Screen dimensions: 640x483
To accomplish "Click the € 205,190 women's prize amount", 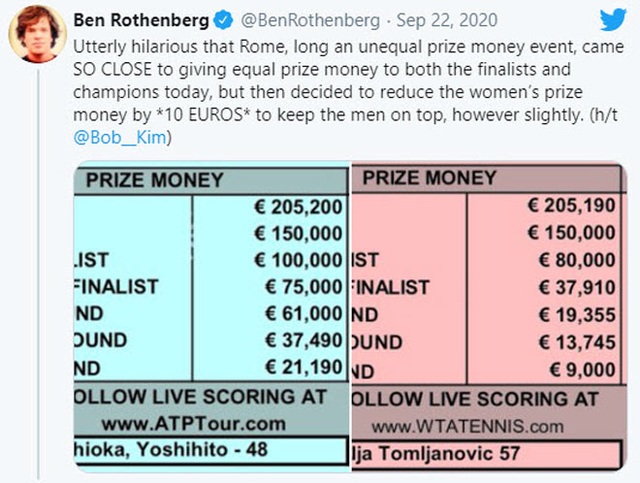I will pyautogui.click(x=571, y=205).
